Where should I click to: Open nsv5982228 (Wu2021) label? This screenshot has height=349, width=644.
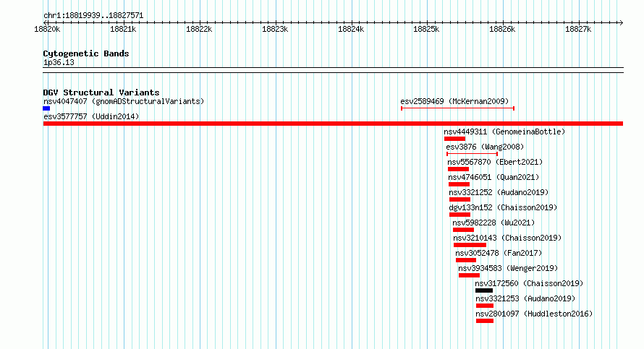[x=493, y=223]
